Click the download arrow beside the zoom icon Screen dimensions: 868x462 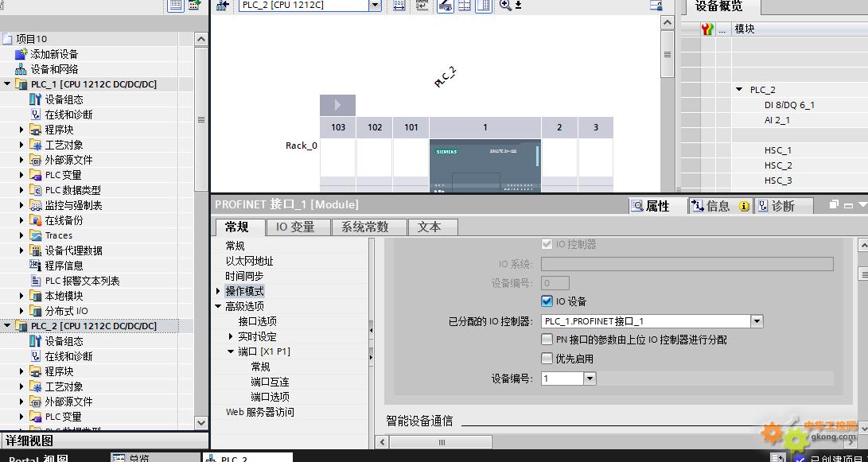[x=518, y=5]
